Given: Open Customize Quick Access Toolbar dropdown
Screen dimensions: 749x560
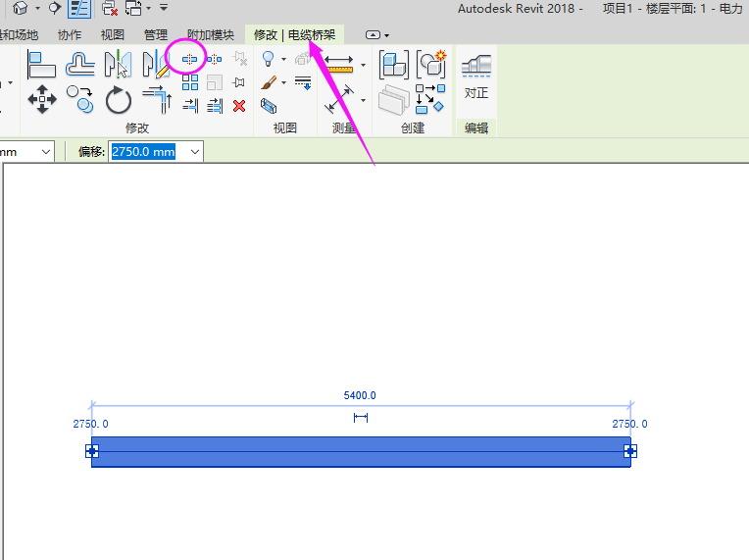Looking at the screenshot, I should (164, 8).
